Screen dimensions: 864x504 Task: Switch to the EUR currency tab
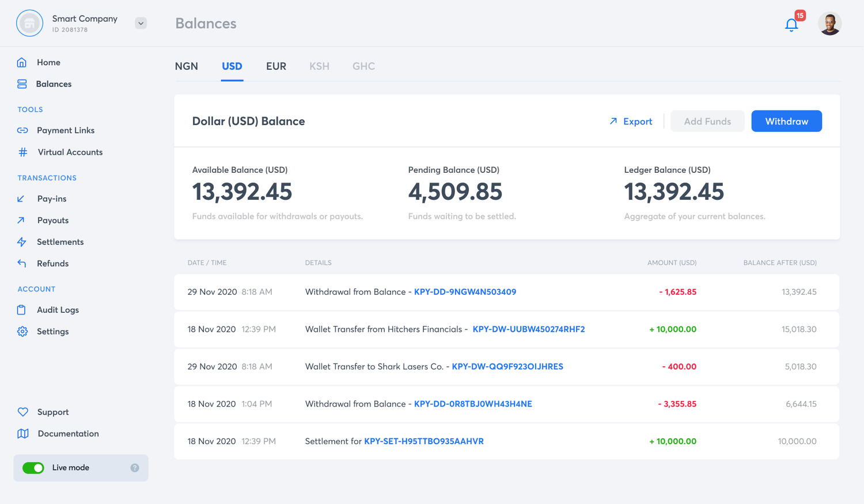[x=276, y=66]
